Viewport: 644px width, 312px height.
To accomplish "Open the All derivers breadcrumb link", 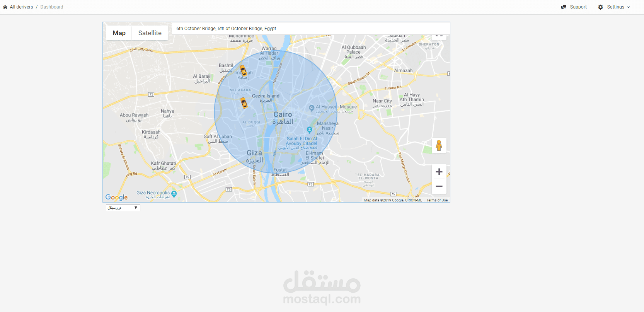I will tap(21, 7).
